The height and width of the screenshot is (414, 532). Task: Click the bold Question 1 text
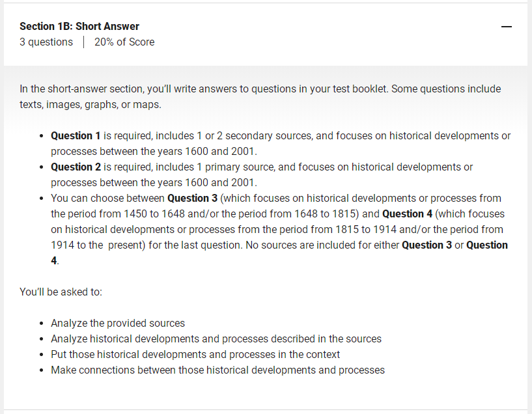[76, 135]
